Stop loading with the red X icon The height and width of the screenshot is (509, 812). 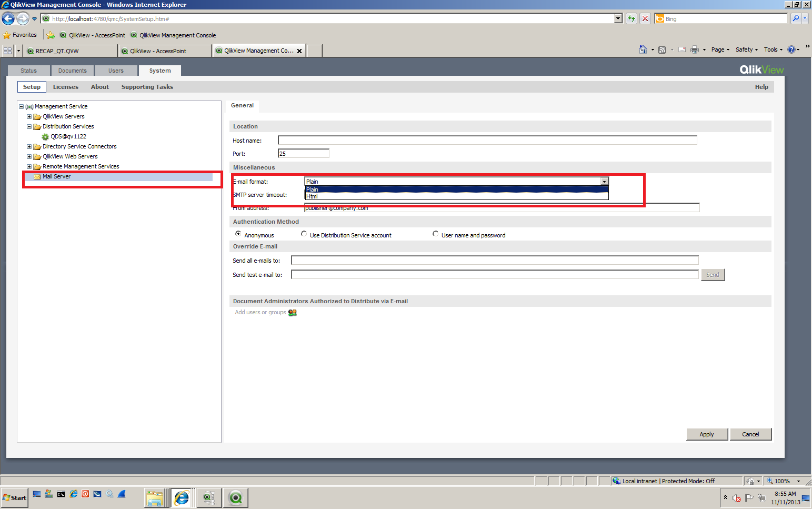[645, 19]
